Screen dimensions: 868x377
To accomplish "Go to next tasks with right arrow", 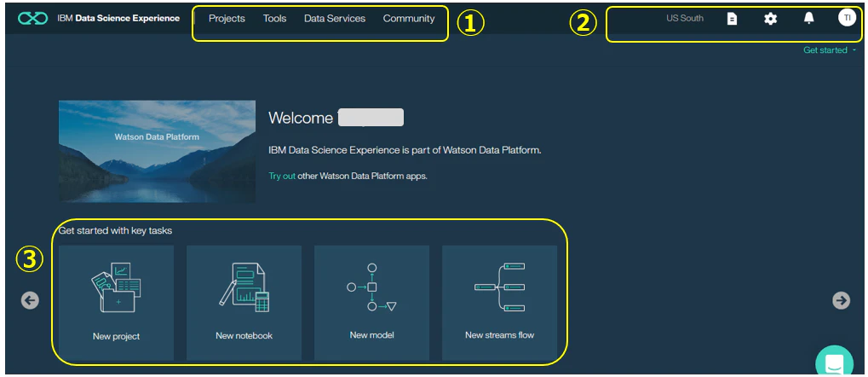I will click(x=841, y=300).
